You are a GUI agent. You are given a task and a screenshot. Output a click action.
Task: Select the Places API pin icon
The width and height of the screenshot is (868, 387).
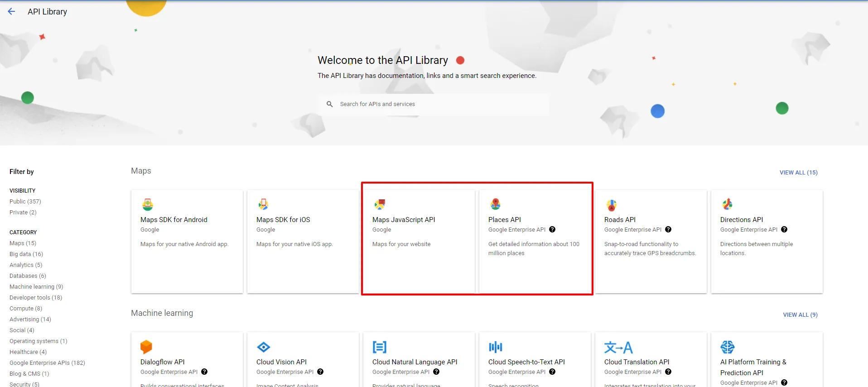pos(496,204)
